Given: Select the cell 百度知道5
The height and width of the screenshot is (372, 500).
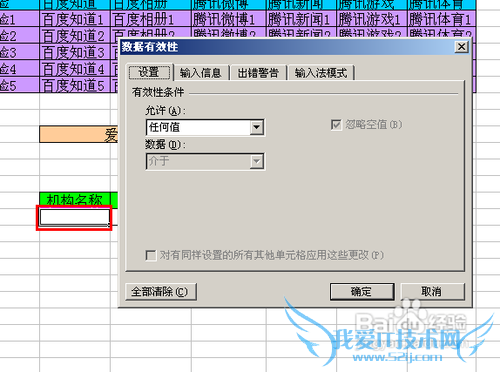Looking at the screenshot, I should [x=75, y=85].
